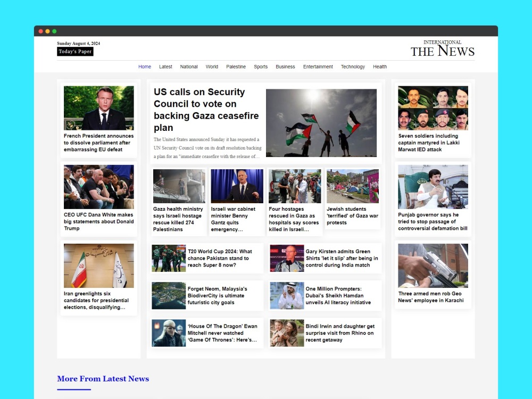Open One Million Prompters Dubai story

pos(338,295)
